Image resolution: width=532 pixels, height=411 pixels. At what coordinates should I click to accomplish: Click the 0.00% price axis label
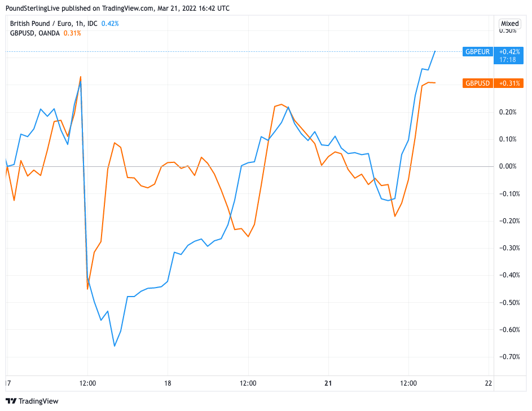[508, 166]
